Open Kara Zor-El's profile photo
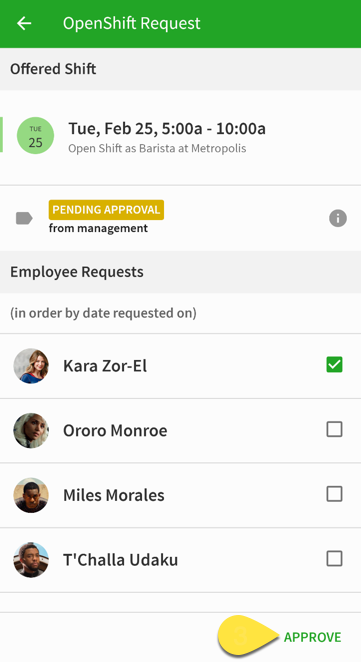 coord(31,366)
